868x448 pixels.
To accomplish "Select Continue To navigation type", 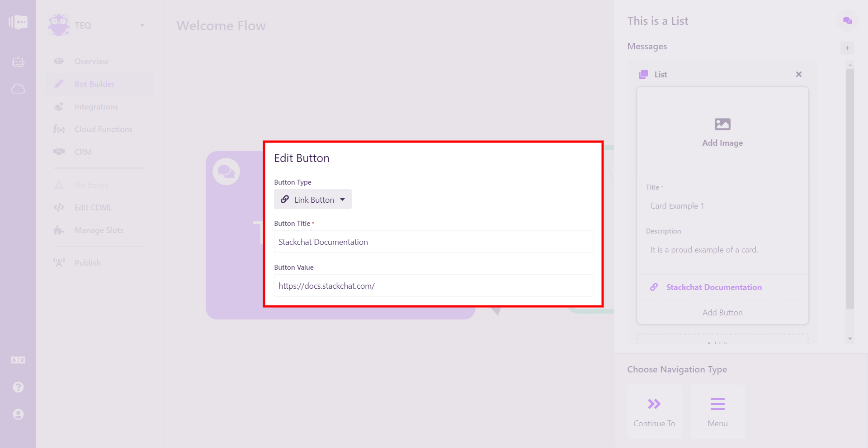I will pyautogui.click(x=654, y=412).
